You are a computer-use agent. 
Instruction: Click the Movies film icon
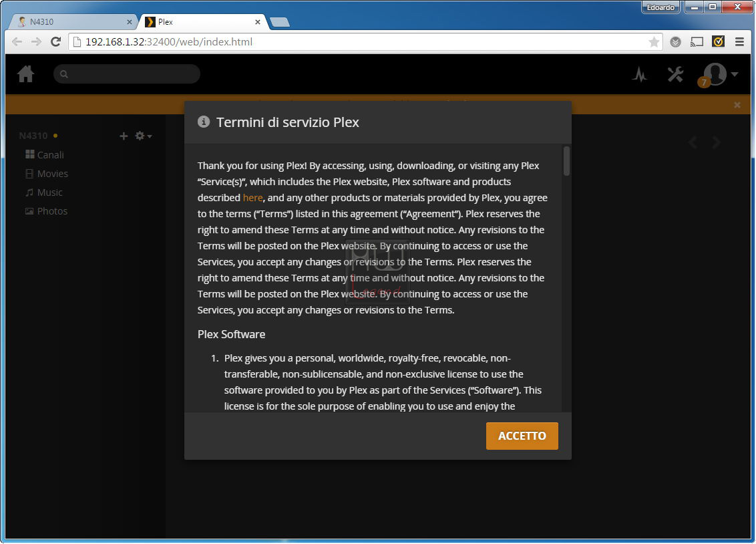(30, 174)
